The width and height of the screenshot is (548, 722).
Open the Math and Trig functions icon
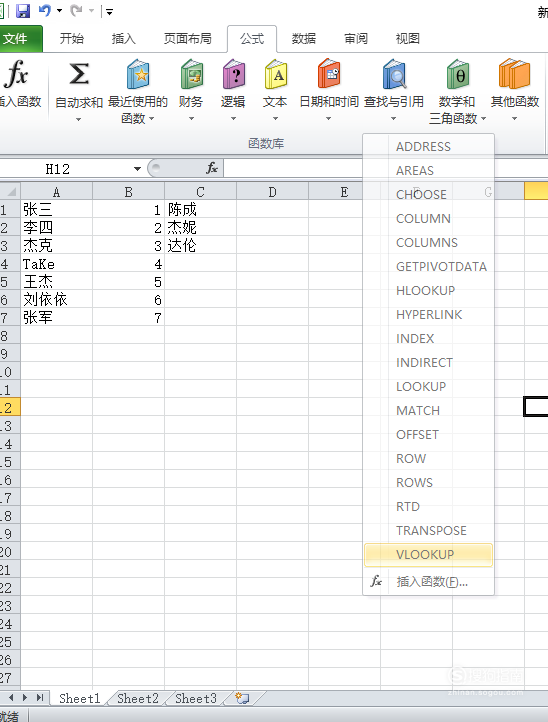coord(458,74)
